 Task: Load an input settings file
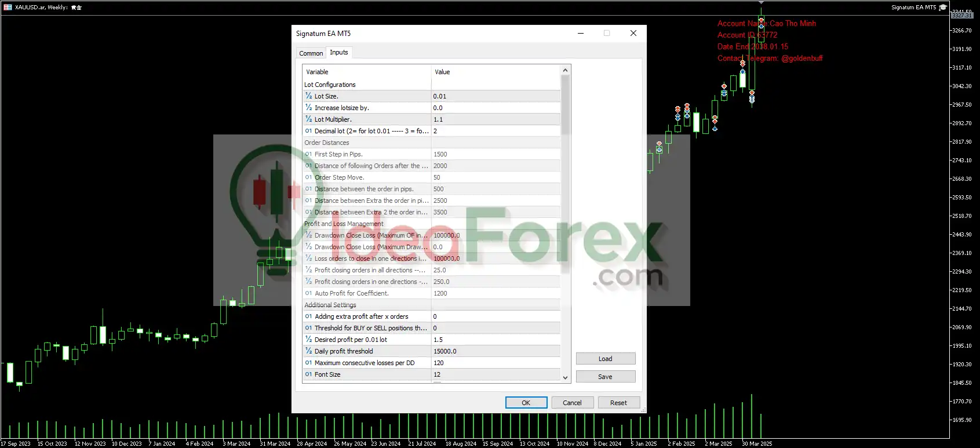[606, 359]
